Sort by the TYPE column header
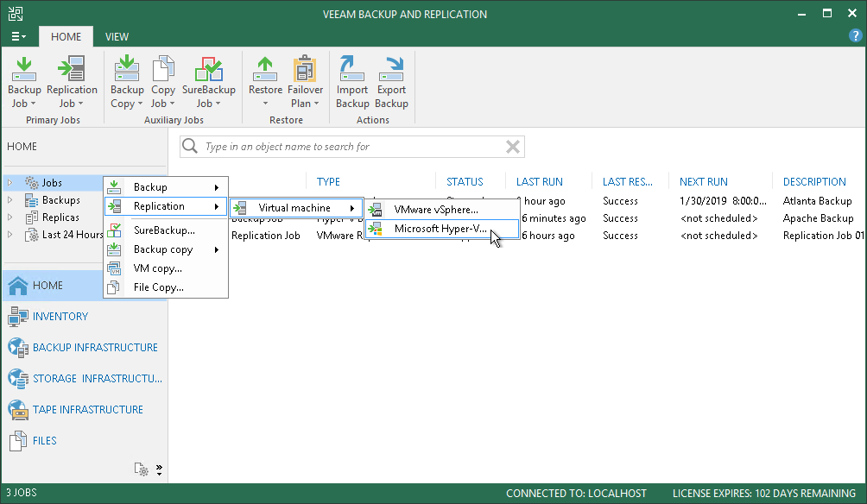867x504 pixels. tap(328, 182)
